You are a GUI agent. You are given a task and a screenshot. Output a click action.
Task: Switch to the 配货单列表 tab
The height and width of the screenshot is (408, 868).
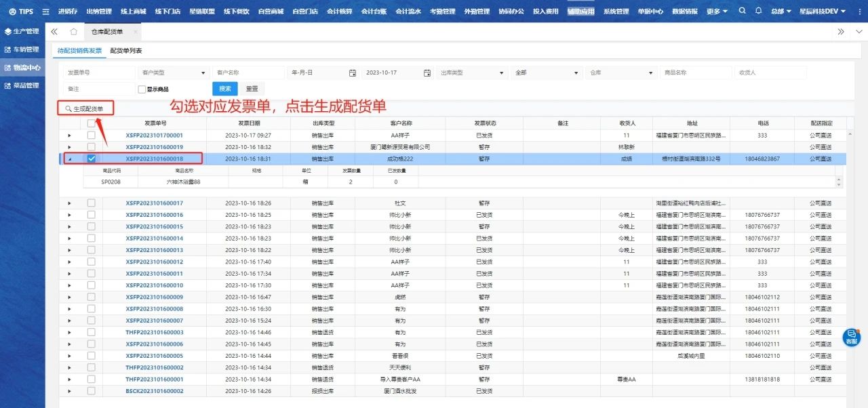pos(126,51)
